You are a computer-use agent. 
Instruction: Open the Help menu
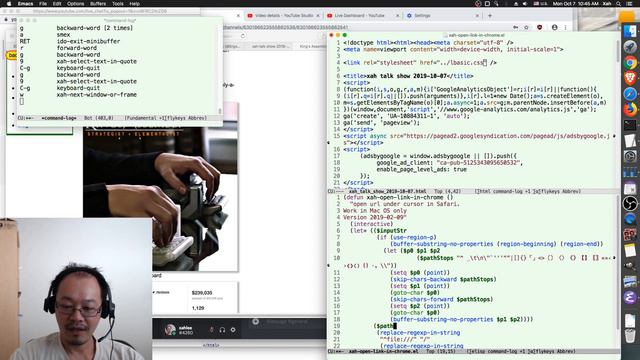pyautogui.click(x=134, y=4)
